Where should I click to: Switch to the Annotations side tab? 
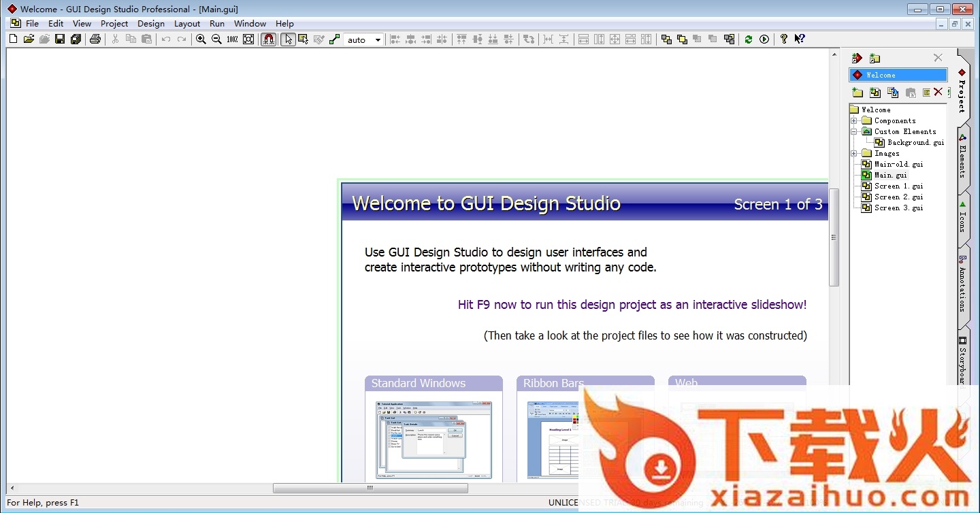[962, 283]
